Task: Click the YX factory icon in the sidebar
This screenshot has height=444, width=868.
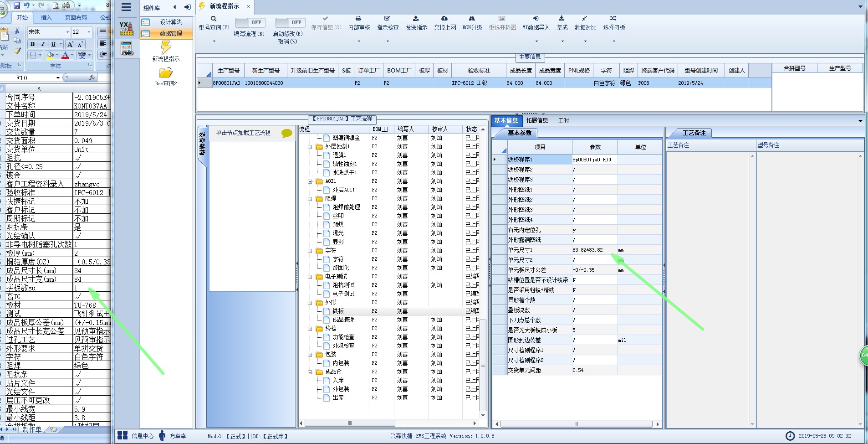Action: [x=127, y=28]
